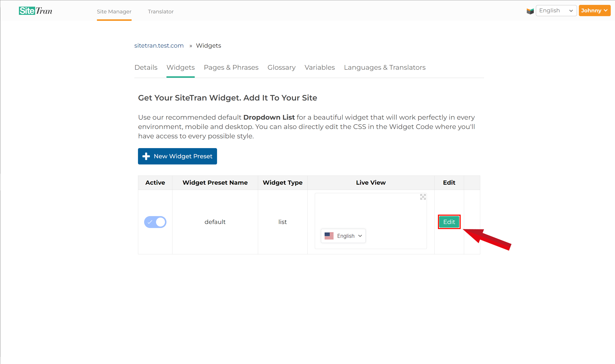The width and height of the screenshot is (615, 364).
Task: Navigate to Languages & Translators tab
Action: tap(385, 68)
